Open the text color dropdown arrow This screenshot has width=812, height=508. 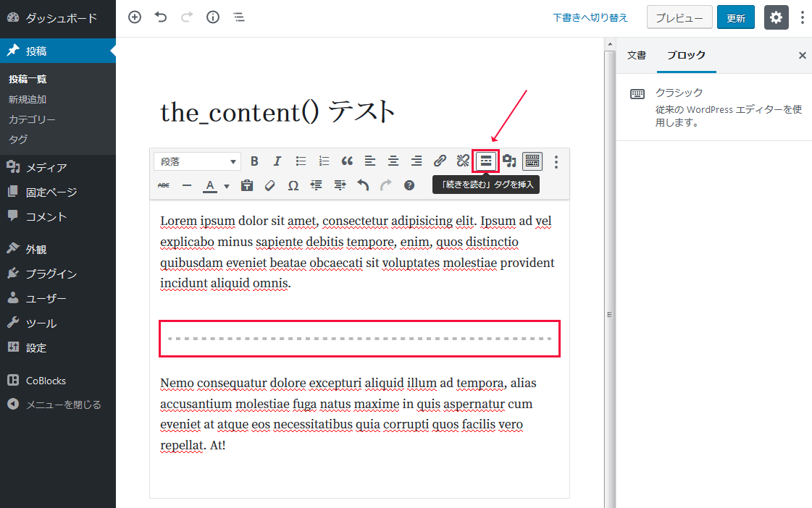226,186
